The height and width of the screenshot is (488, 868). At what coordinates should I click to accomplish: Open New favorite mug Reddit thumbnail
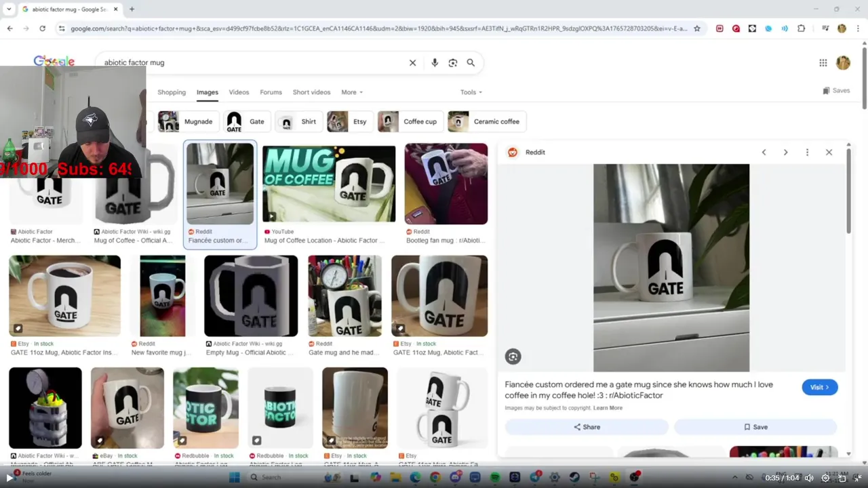click(162, 296)
